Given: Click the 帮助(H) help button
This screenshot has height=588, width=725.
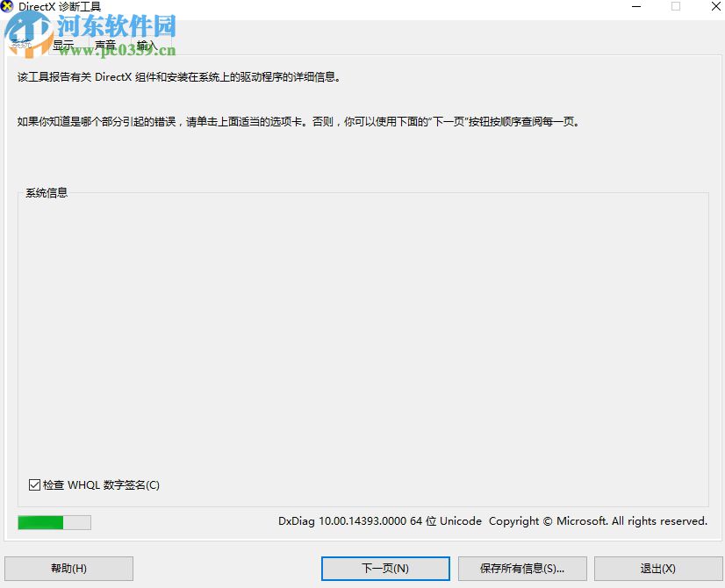Looking at the screenshot, I should coord(69,568).
